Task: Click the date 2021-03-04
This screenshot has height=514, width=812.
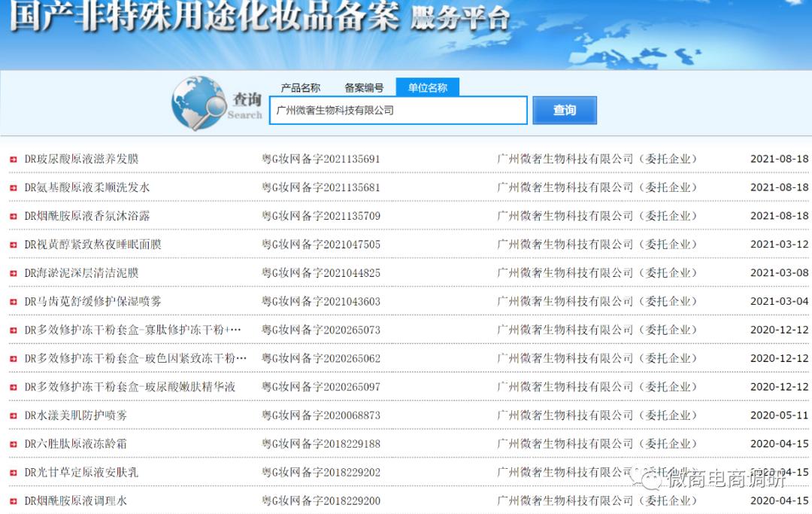Action: (780, 302)
